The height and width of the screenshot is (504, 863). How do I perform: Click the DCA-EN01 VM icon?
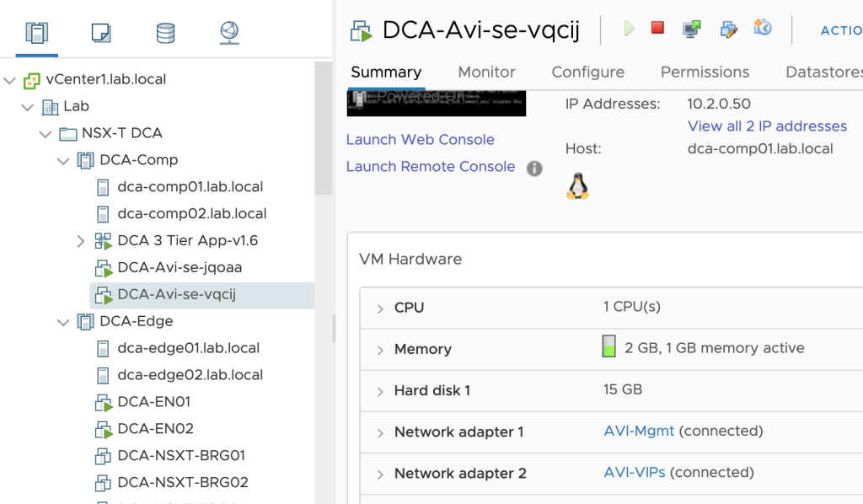coord(104,403)
